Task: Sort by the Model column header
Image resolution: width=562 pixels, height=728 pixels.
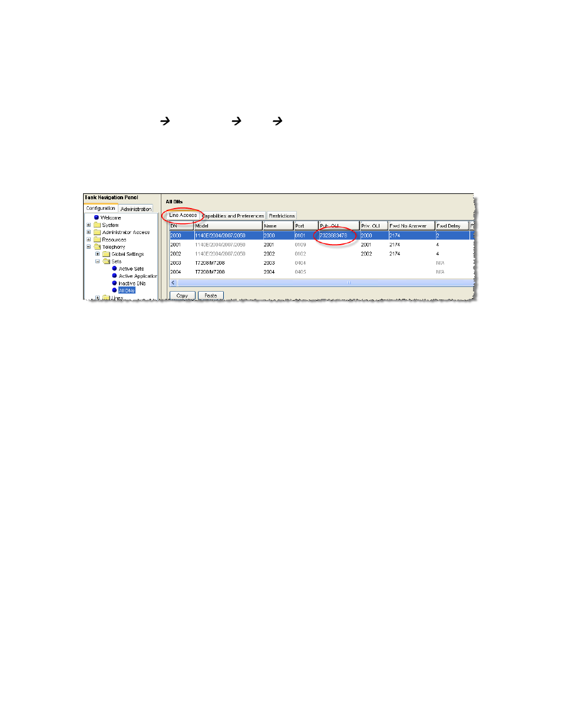Action: pyautogui.click(x=228, y=226)
